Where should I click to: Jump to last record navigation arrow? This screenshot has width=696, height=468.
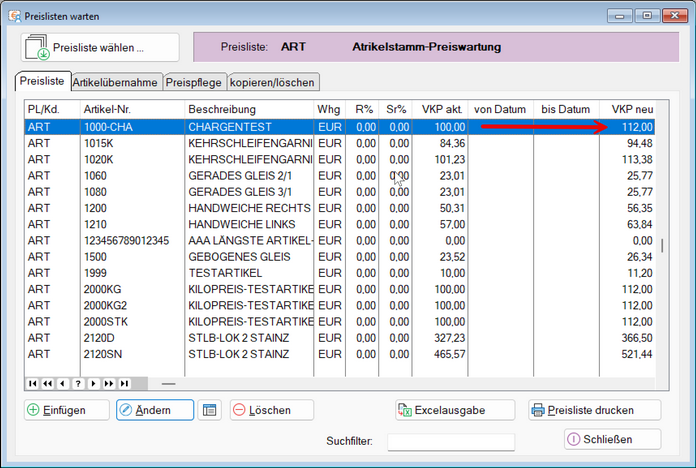123,383
